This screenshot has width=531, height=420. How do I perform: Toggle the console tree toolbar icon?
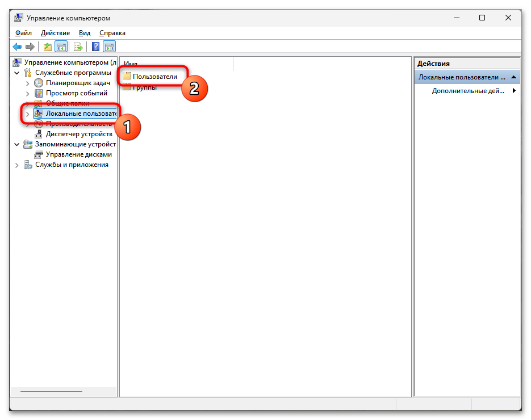tap(61, 47)
